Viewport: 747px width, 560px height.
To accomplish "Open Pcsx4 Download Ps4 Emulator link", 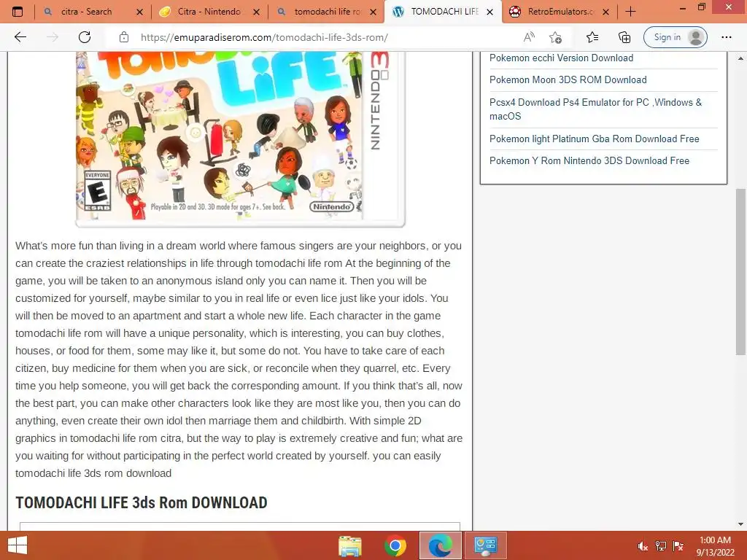I will [595, 109].
